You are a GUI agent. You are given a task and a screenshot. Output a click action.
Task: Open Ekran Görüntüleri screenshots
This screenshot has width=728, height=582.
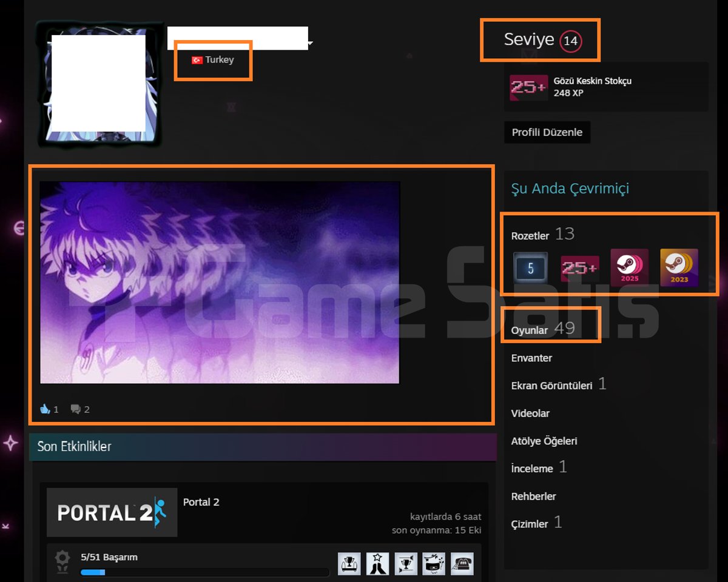click(551, 386)
